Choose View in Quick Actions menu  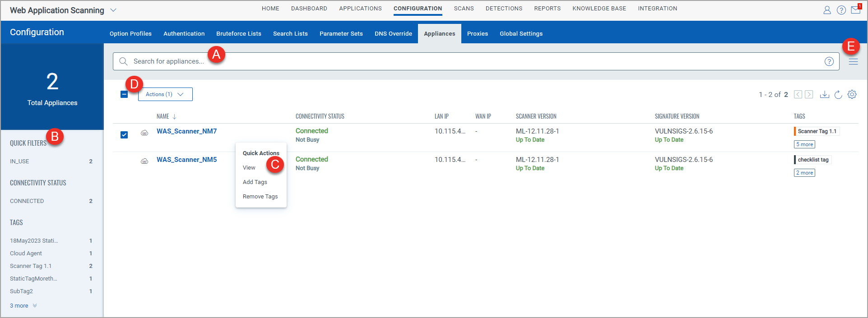(x=249, y=168)
